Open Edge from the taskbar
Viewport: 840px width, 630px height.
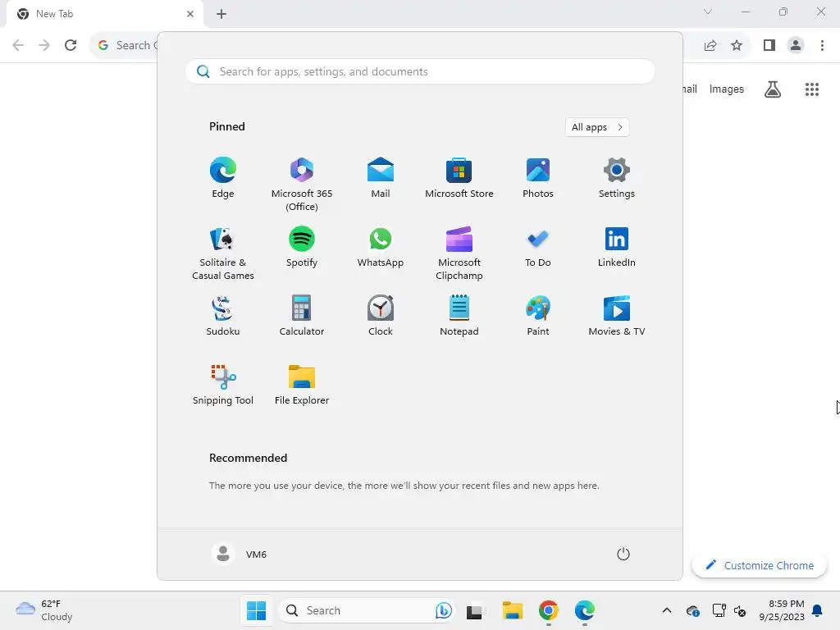point(584,610)
